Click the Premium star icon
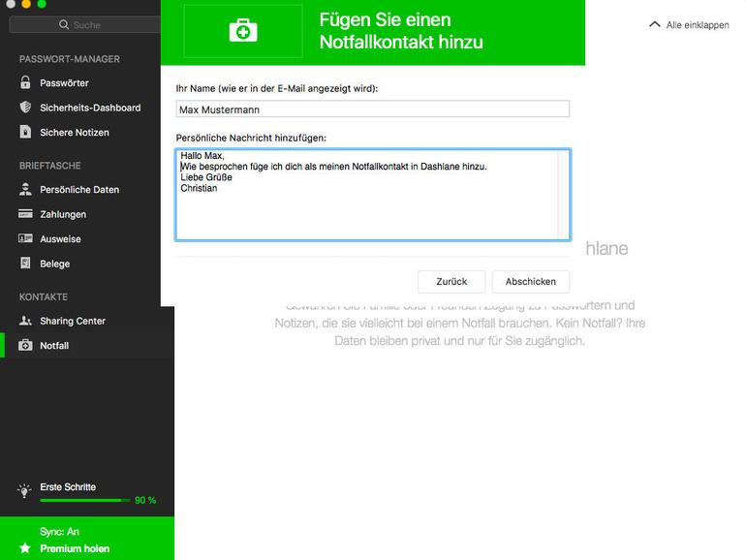The image size is (746, 560). pyautogui.click(x=25, y=548)
